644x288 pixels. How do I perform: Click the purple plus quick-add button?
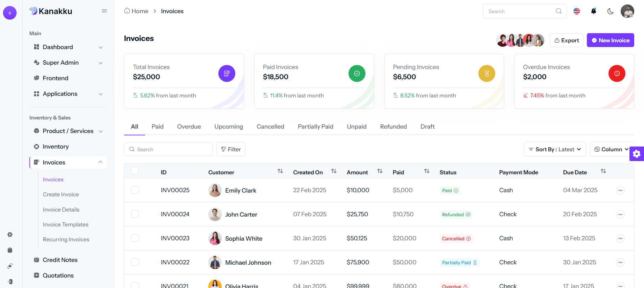(x=10, y=13)
